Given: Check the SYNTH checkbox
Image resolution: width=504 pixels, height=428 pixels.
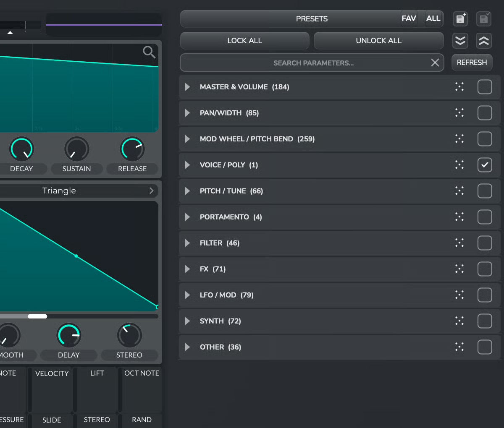Looking at the screenshot, I should [485, 321].
